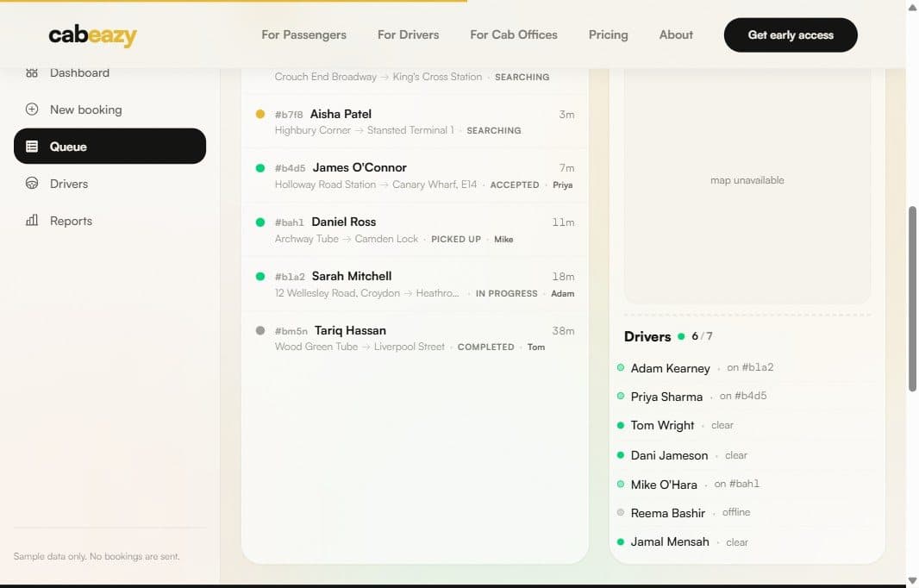
Task: Click the New booking plus icon
Action: 32,109
